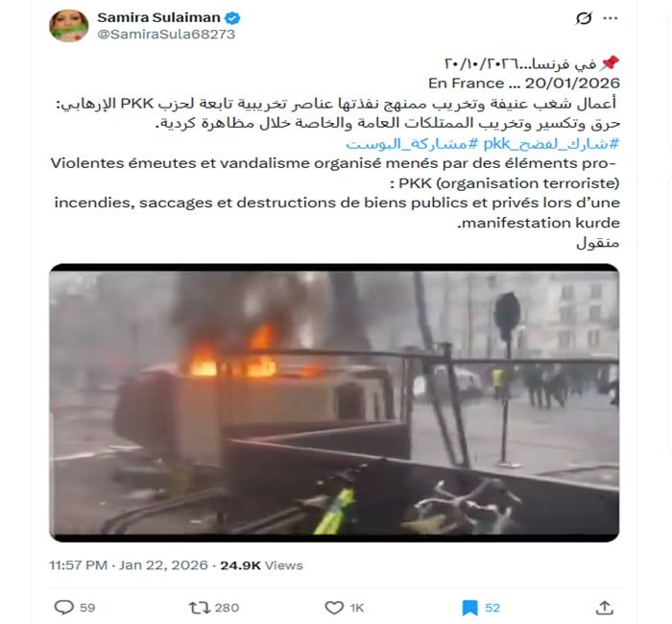View the 24.9K Views count
The height and width of the screenshot is (624, 672).
pos(261,565)
